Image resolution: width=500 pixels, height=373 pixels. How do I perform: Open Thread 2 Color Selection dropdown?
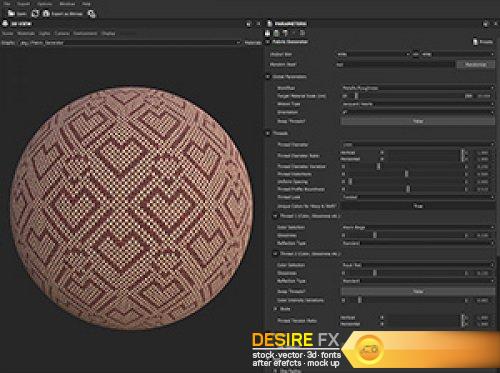[418, 265]
